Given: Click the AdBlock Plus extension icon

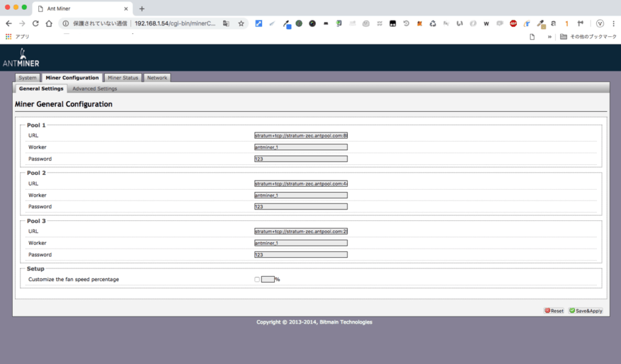Looking at the screenshot, I should [513, 24].
